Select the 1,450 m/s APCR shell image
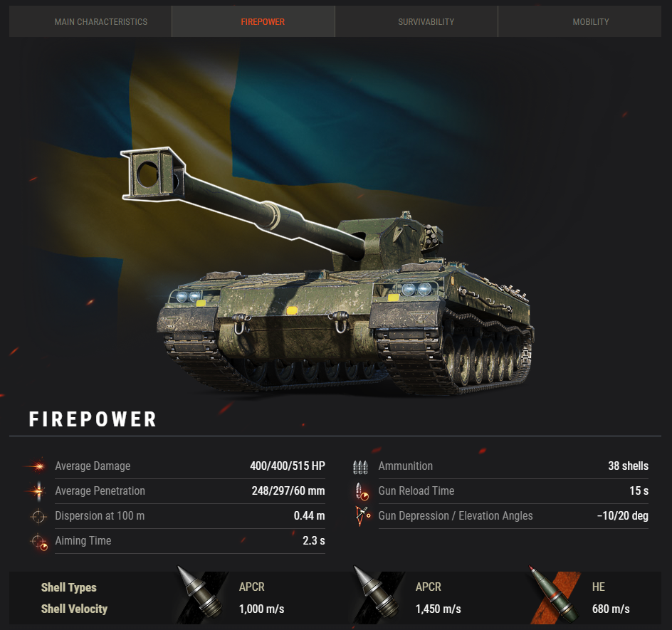 (x=378, y=594)
